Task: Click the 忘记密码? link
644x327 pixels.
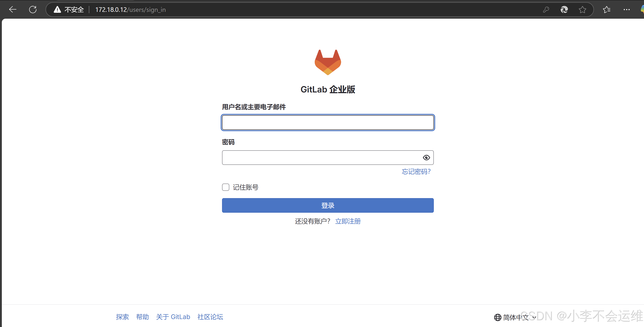Action: [x=416, y=171]
